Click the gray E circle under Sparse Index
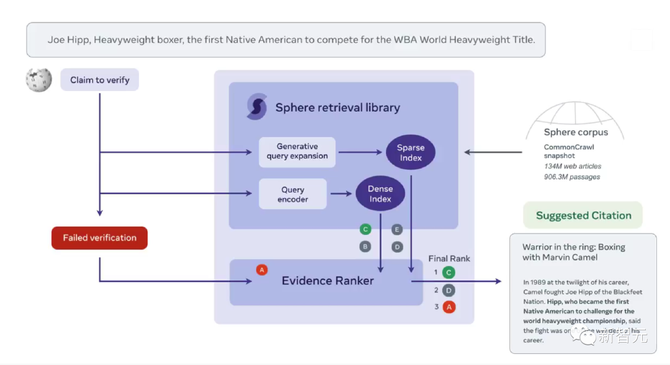Screen dimensions: 670x365 (397, 230)
